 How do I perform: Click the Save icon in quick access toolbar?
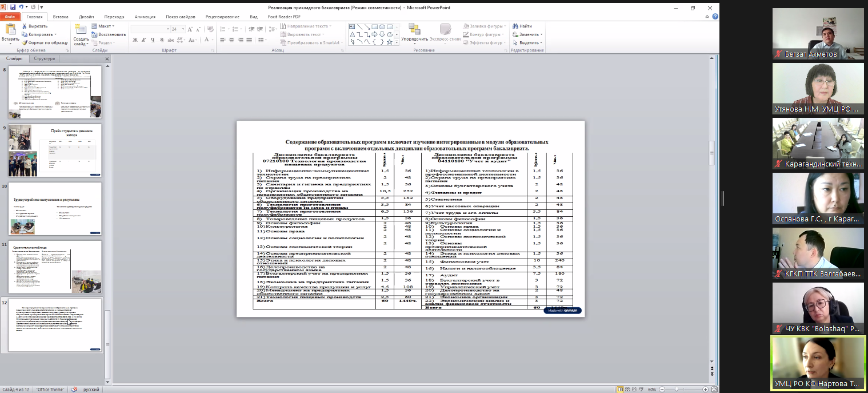(x=13, y=7)
